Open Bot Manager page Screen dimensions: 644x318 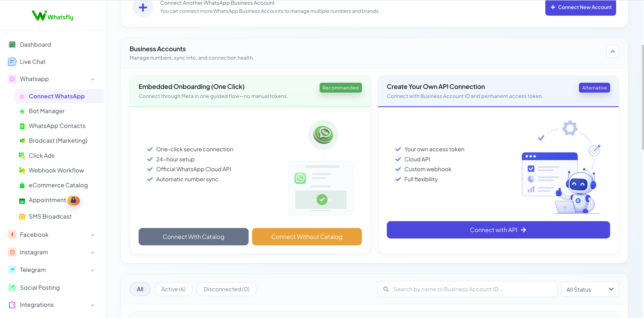[x=47, y=111]
